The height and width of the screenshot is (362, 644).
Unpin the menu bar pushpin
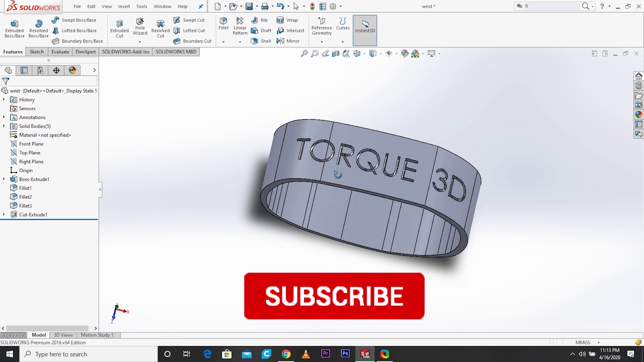point(201,6)
